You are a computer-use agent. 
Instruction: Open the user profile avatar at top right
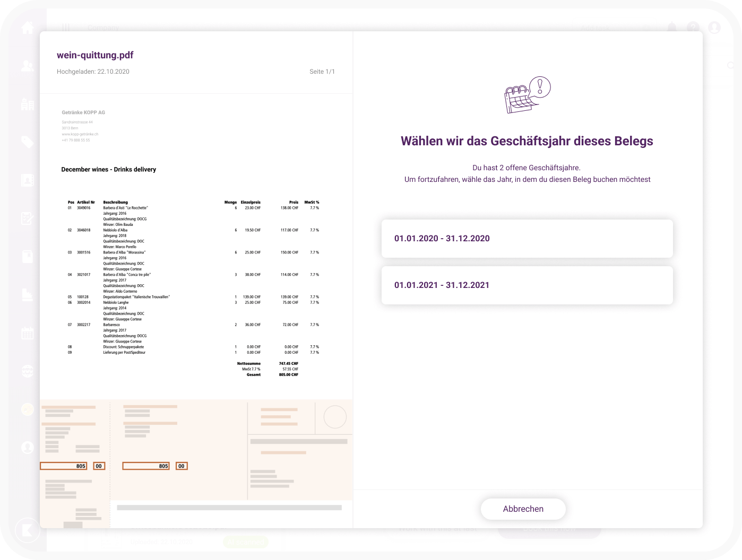[714, 28]
